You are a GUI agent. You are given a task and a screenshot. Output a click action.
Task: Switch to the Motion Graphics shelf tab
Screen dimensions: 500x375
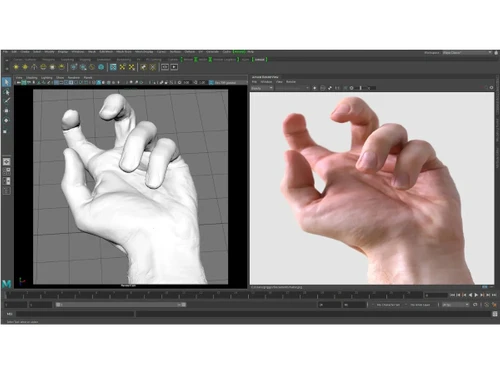[x=224, y=60]
